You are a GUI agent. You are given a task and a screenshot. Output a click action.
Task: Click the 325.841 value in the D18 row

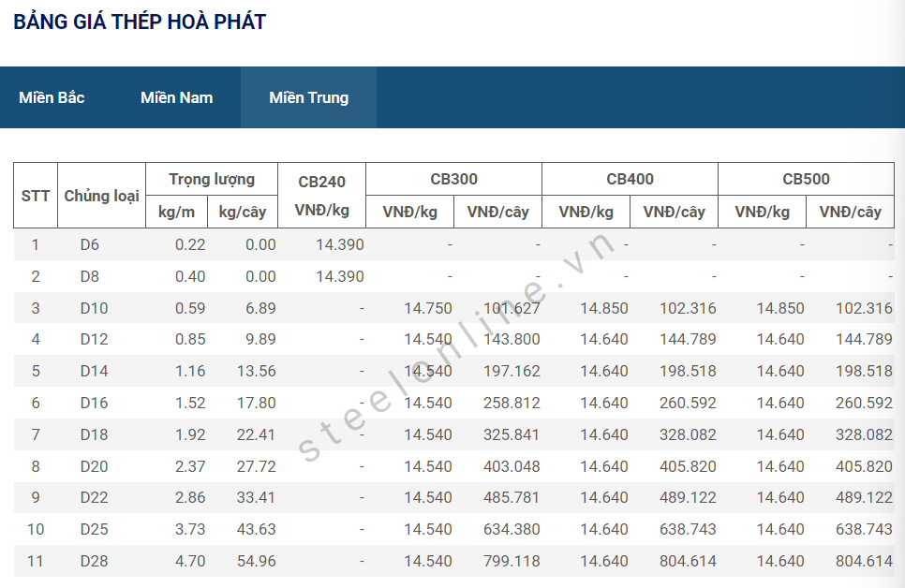point(512,434)
